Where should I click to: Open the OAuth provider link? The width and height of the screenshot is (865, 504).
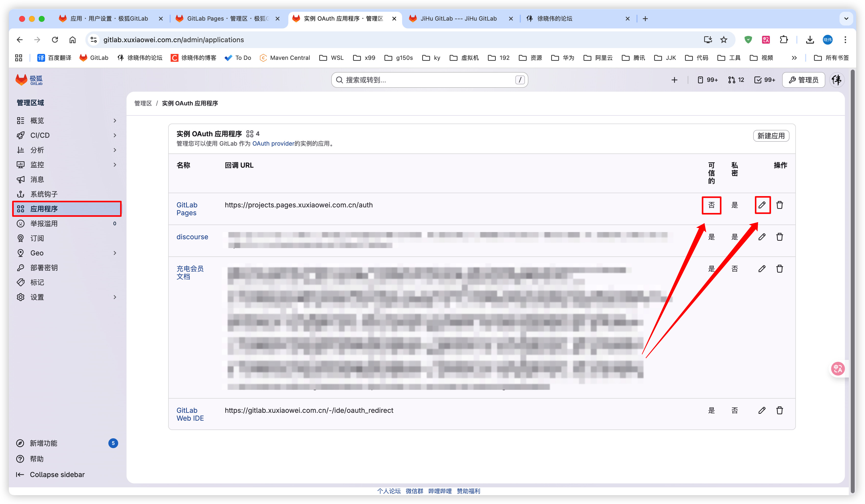point(273,143)
